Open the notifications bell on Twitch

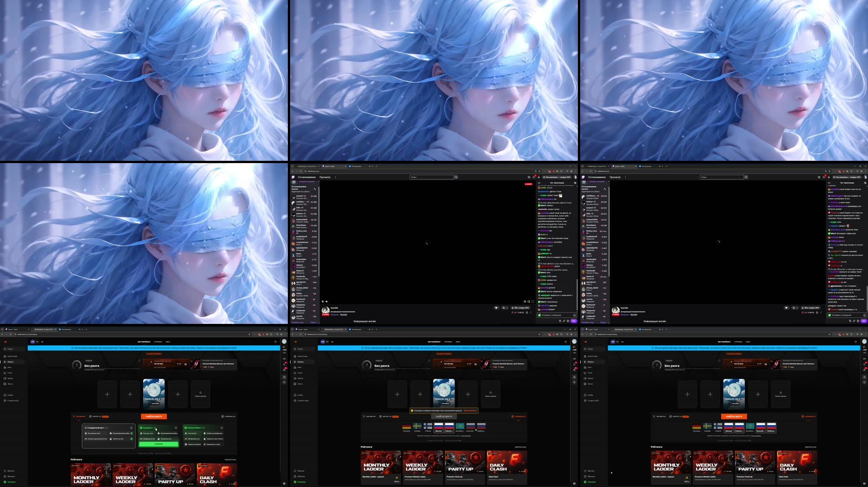538,177
